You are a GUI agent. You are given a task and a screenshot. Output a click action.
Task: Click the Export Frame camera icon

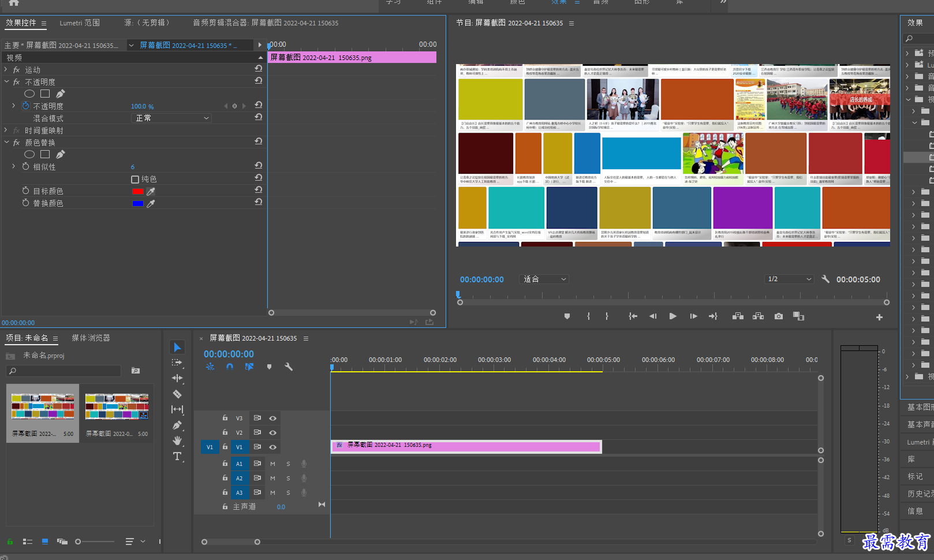(x=779, y=316)
